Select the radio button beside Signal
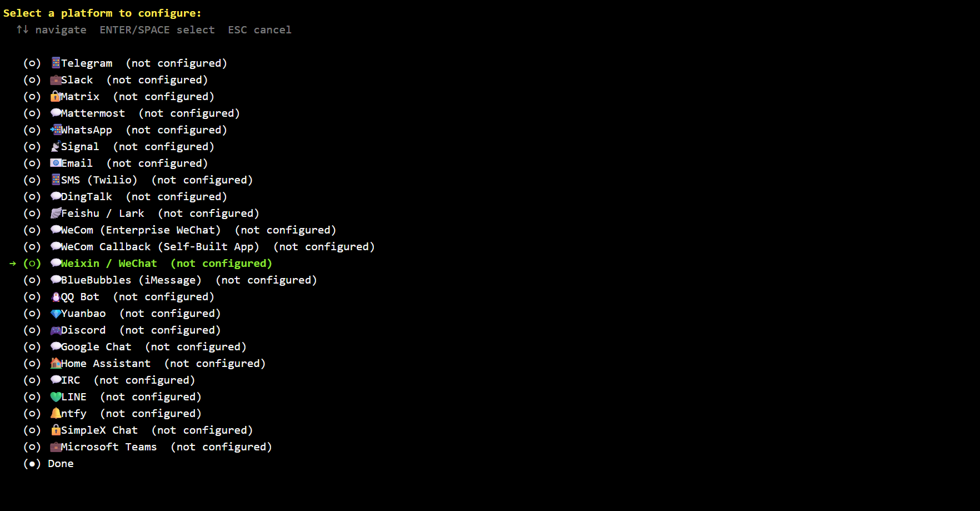Viewport: 980px width, 511px height. tap(32, 146)
